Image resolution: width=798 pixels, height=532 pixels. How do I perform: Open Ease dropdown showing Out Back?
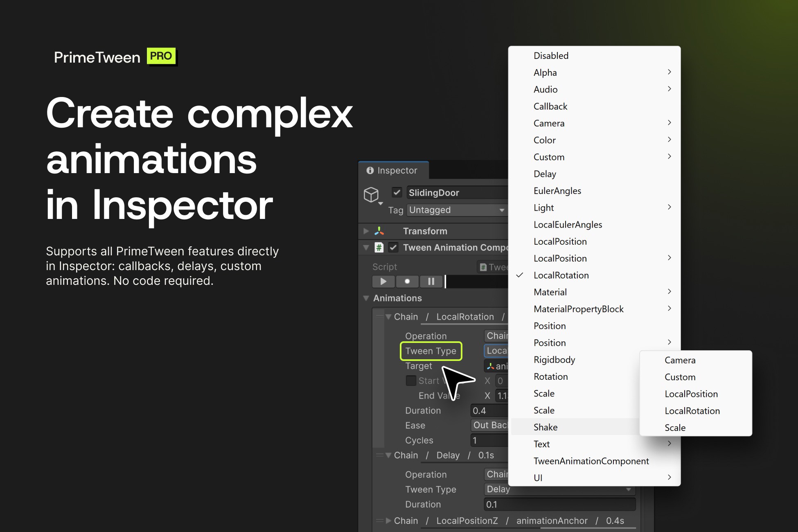tap(489, 425)
